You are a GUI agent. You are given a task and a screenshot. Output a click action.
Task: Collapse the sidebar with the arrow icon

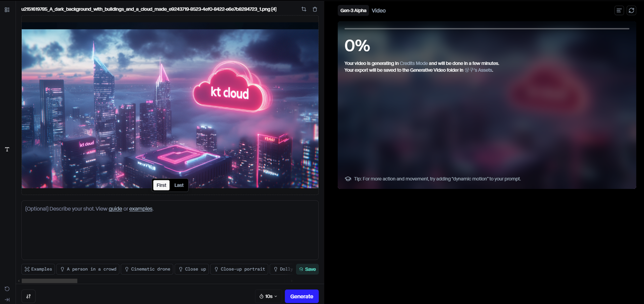coord(7,299)
